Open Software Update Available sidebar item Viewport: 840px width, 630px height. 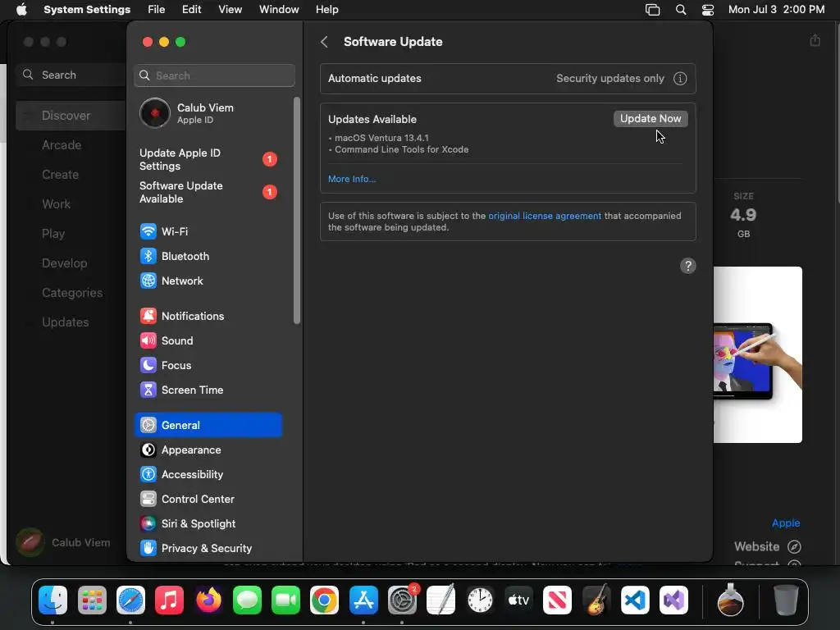point(209,192)
